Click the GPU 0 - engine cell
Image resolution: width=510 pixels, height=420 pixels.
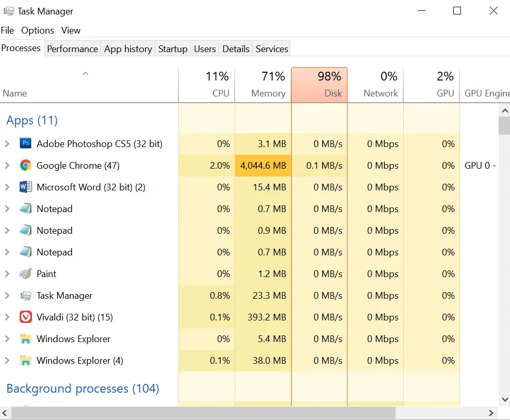point(480,165)
